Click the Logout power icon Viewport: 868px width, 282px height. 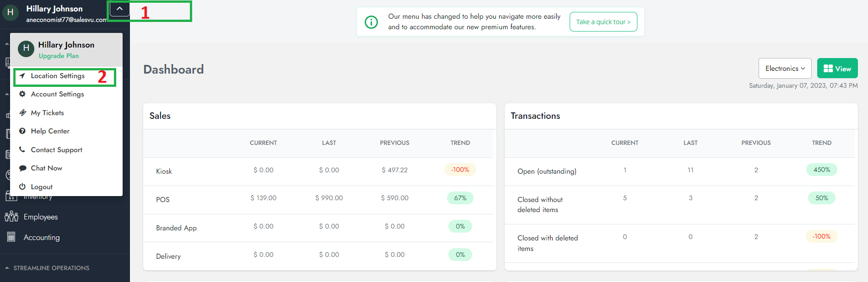[x=22, y=186]
